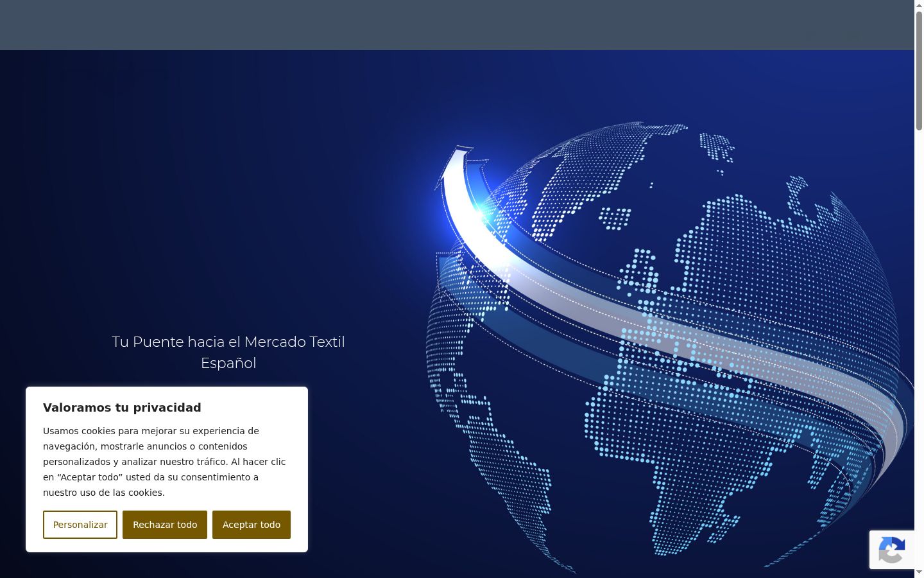924x578 pixels.
Task: Reject all cookies with Rechazar todo
Action: [x=165, y=525]
